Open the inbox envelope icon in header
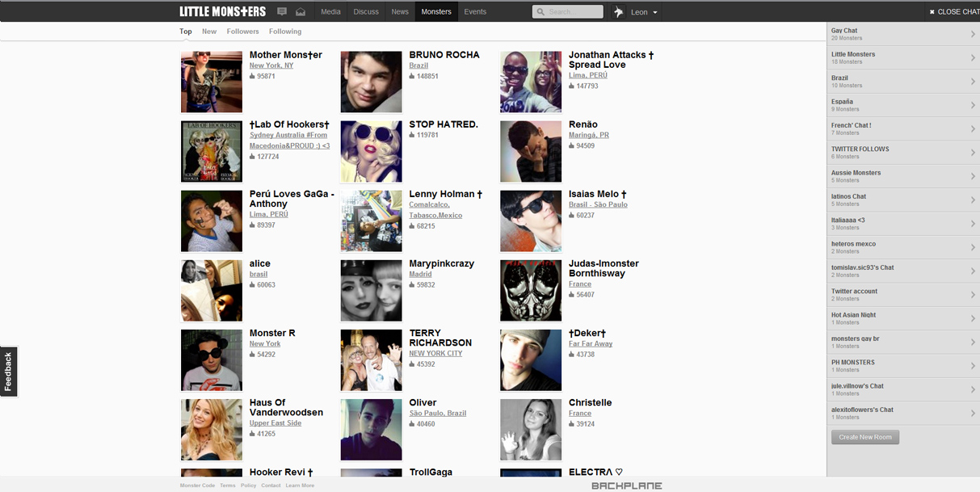The width and height of the screenshot is (980, 492). pos(301,11)
